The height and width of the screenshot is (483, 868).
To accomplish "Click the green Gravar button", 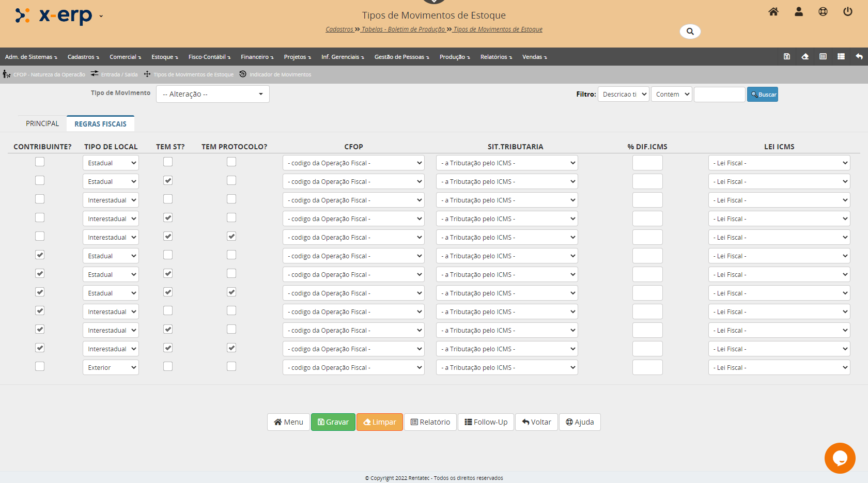I will point(333,422).
